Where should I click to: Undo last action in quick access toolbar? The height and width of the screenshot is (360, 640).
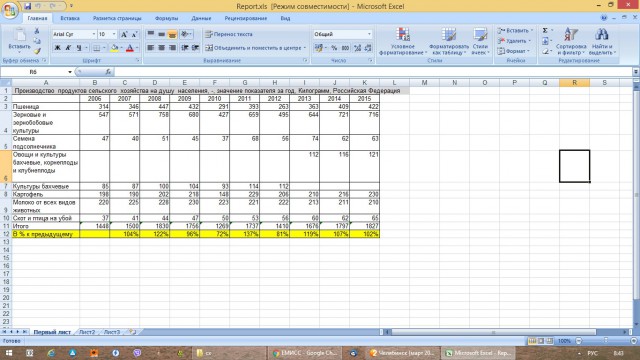point(38,6)
